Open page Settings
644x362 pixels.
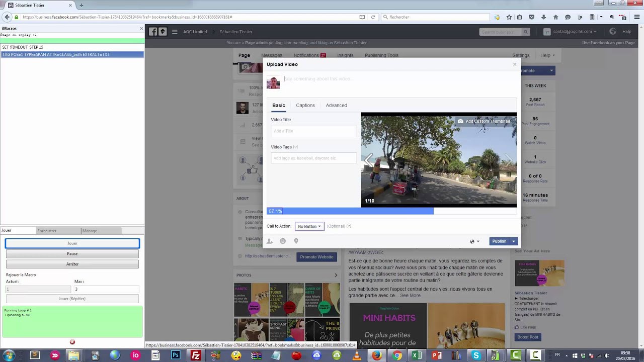[521, 55]
